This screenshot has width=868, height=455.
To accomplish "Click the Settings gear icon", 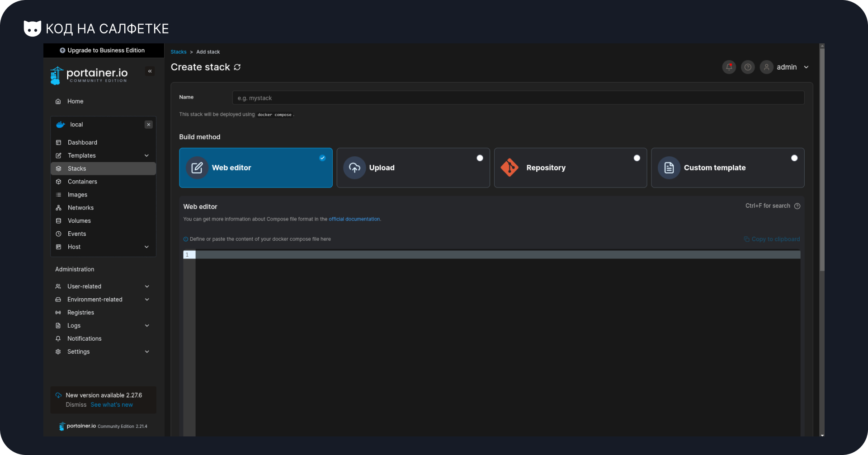I will [58, 352].
